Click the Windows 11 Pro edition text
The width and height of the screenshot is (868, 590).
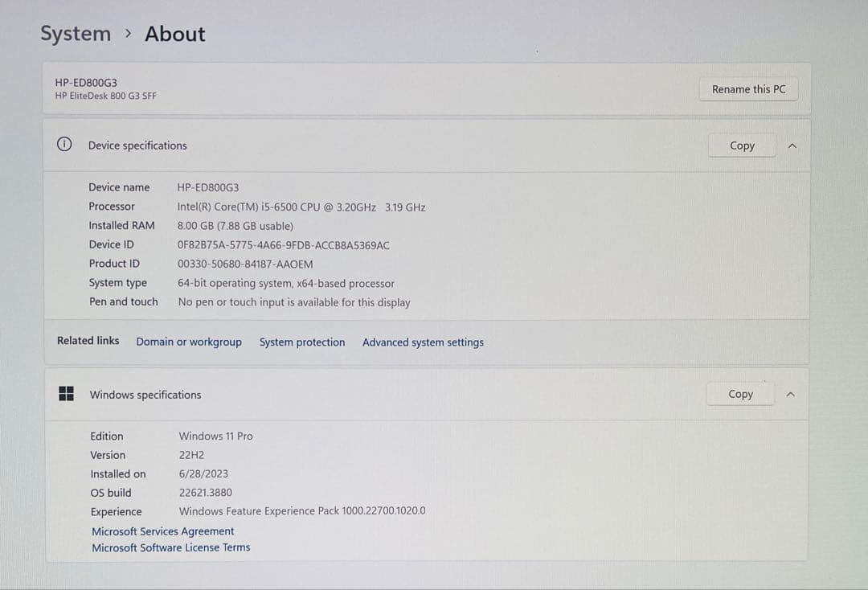pos(215,436)
